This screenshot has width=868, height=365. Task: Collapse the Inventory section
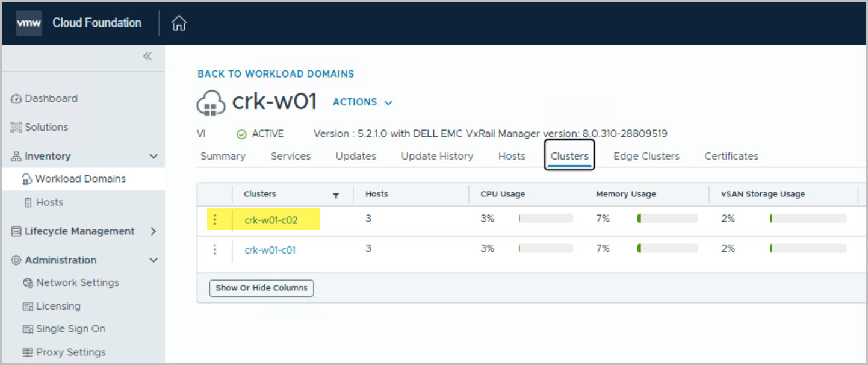[153, 157]
